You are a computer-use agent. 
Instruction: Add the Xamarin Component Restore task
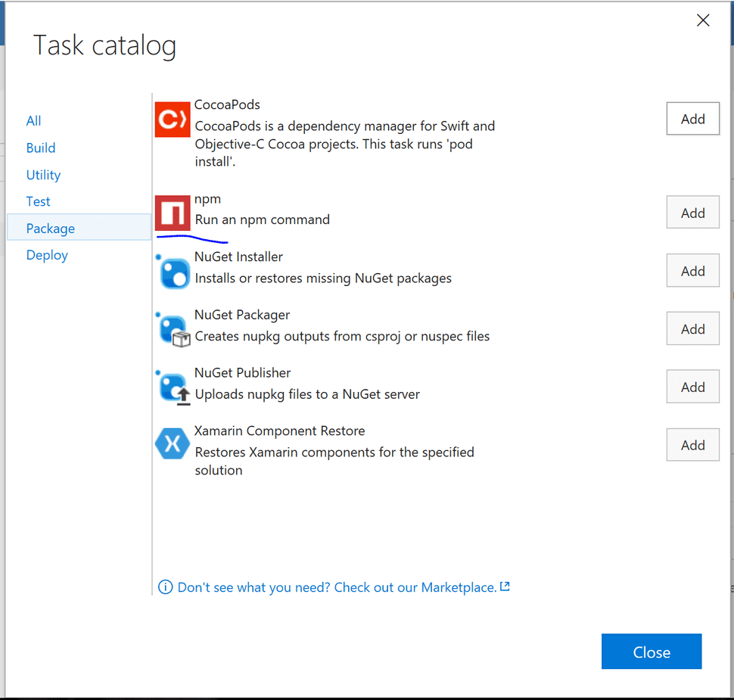(x=693, y=445)
